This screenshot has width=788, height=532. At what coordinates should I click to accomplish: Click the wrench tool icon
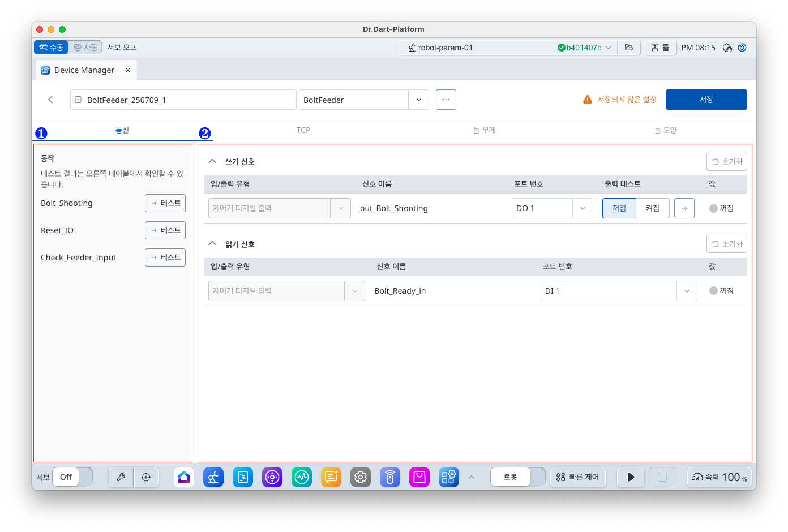[121, 477]
